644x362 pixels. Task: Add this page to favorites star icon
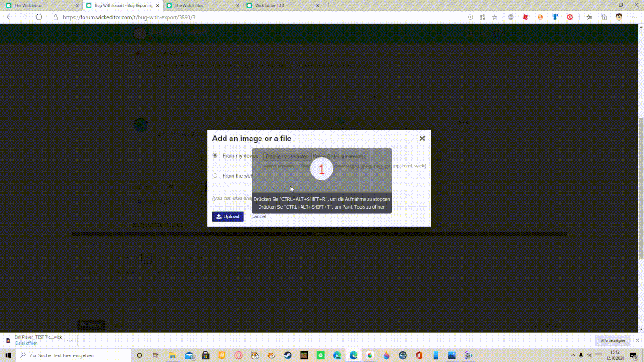tap(495, 17)
